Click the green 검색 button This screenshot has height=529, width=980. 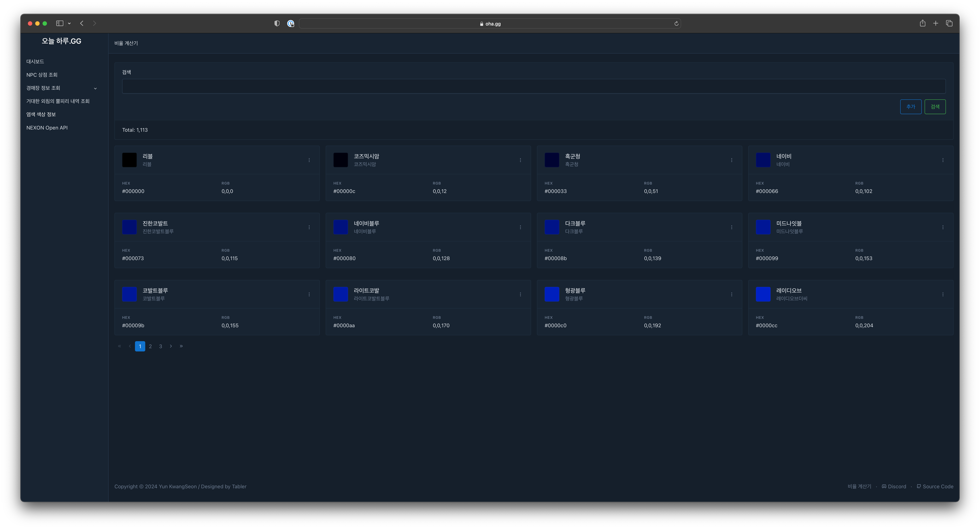(935, 107)
